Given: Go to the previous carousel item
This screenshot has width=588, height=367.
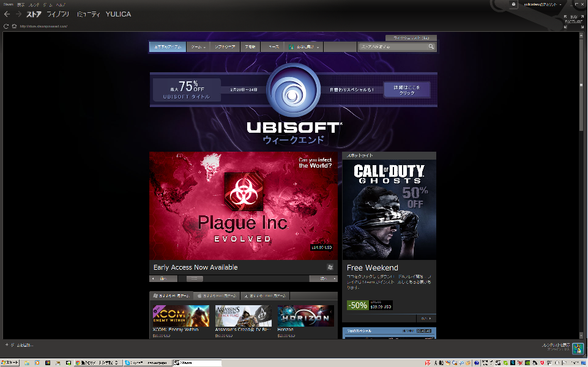Looking at the screenshot, I should pos(163,278).
